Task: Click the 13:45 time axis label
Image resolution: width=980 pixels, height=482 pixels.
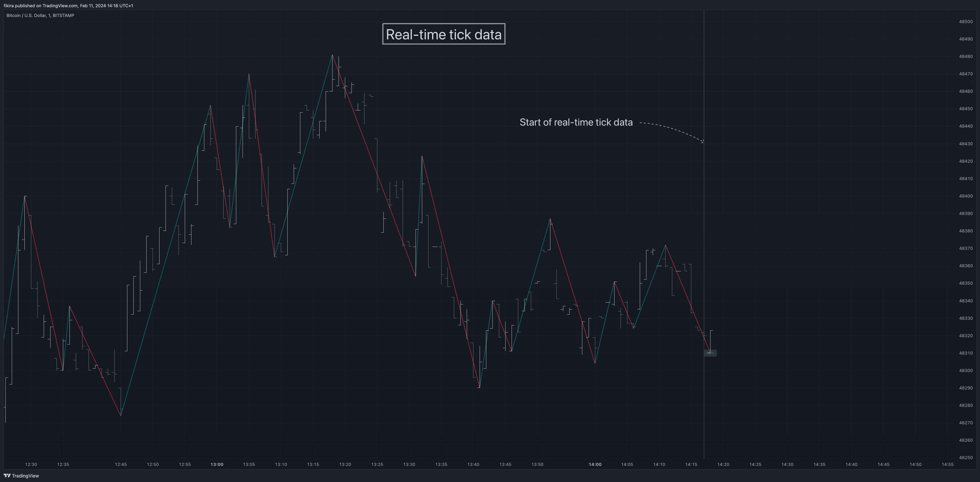Action: click(x=505, y=465)
